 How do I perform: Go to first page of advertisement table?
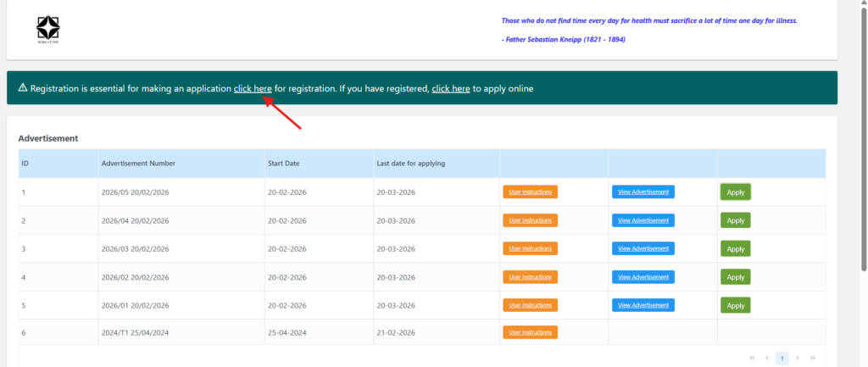[752, 359]
